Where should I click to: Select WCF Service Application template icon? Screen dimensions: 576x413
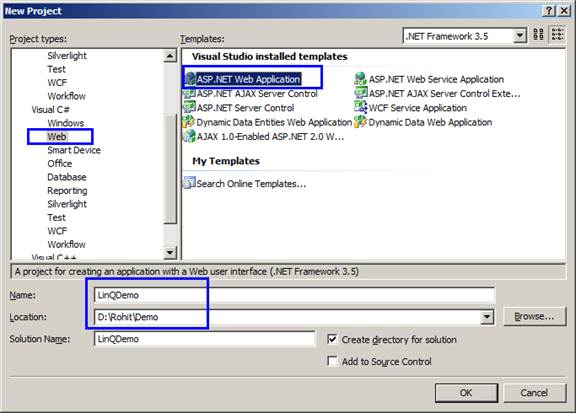click(x=360, y=108)
